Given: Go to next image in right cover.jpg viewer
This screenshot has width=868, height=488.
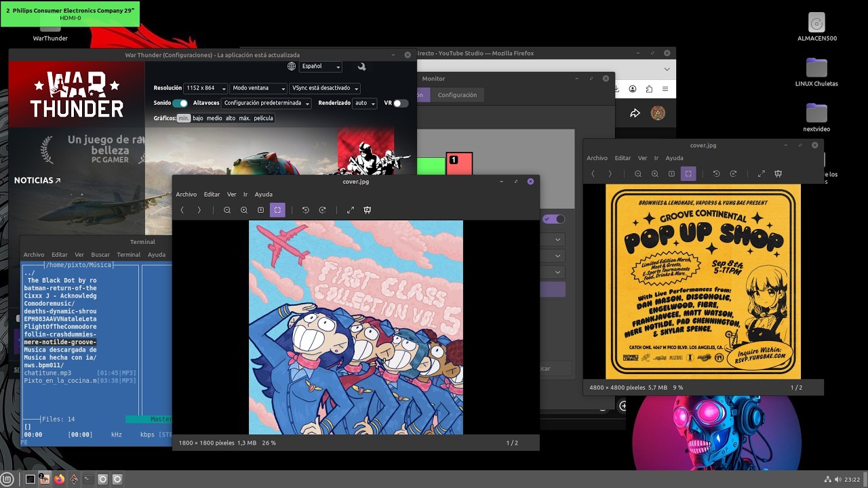Looking at the screenshot, I should tap(610, 174).
